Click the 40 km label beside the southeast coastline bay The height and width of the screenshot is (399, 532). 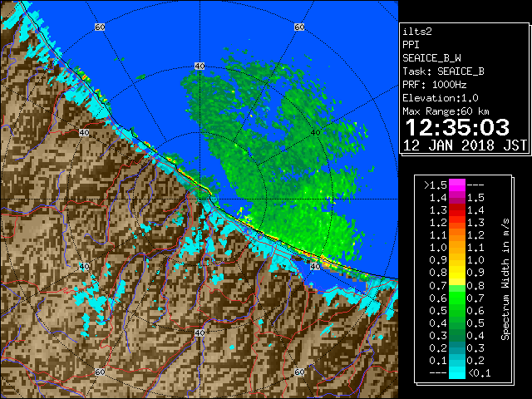(x=316, y=266)
